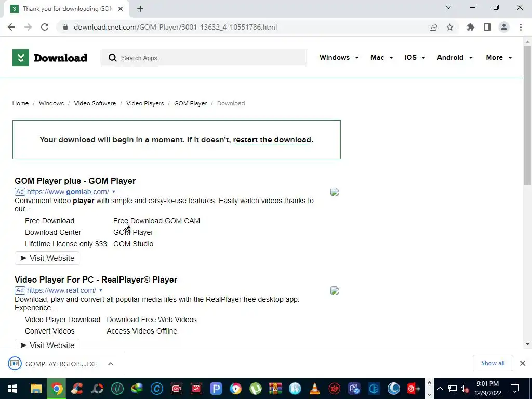Close the downloads bar
This screenshot has width=532, height=399.
[x=523, y=363]
